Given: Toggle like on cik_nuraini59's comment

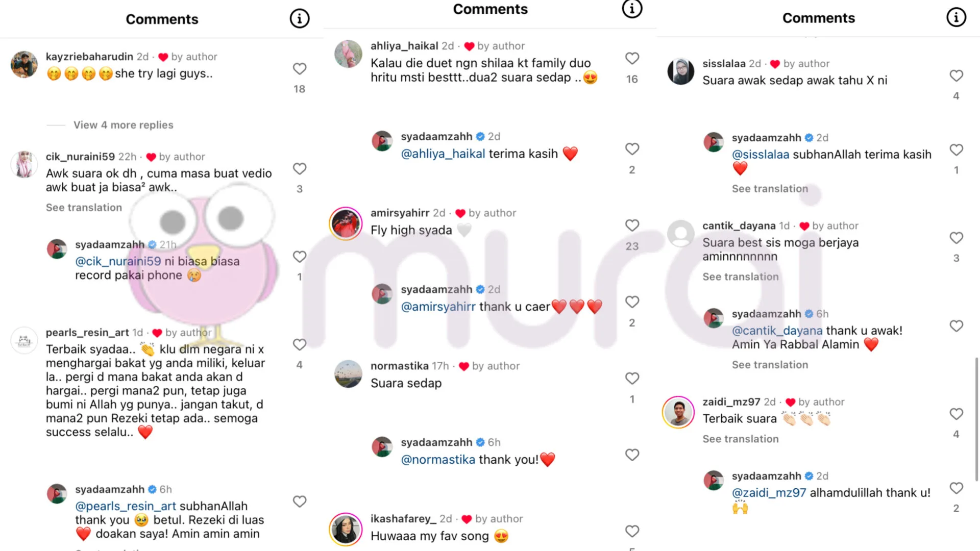Looking at the screenshot, I should pyautogui.click(x=300, y=169).
